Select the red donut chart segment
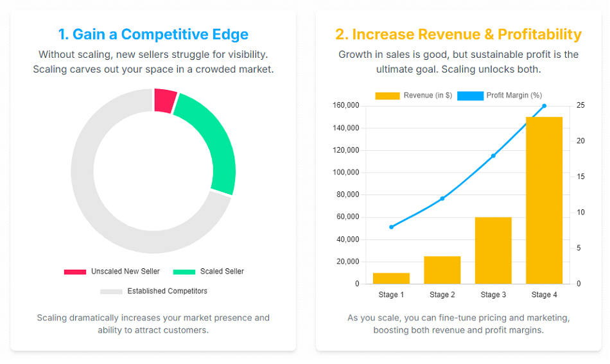The width and height of the screenshot is (610, 364). 164,101
